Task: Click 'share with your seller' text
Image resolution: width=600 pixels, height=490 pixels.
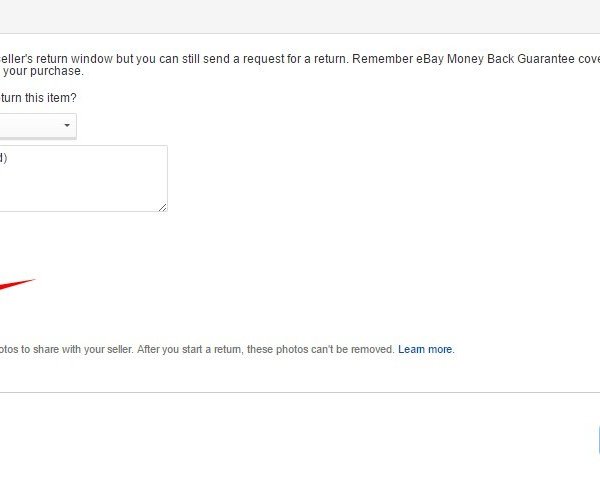Action: [x=83, y=349]
